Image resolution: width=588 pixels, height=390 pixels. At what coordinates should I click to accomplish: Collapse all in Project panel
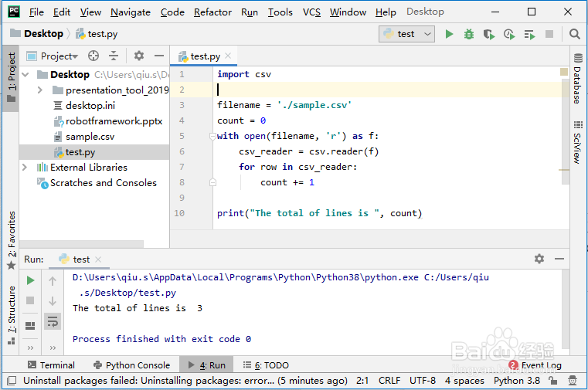(114, 56)
